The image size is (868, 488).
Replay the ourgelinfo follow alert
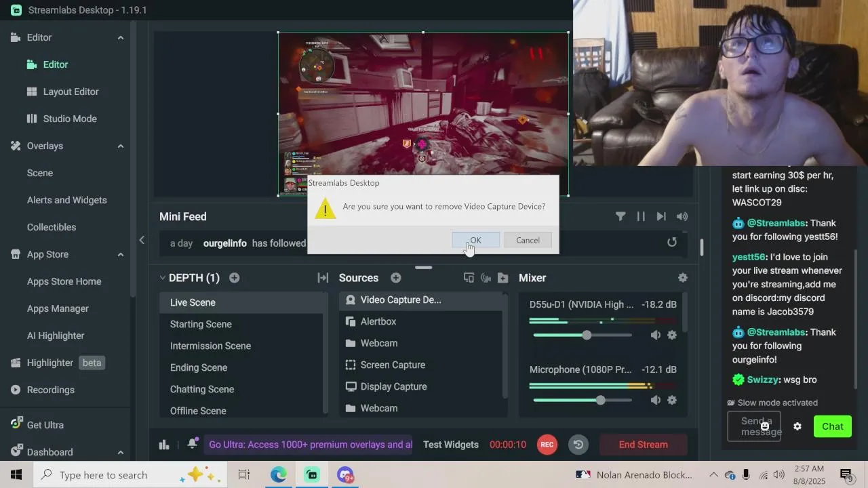[672, 242]
